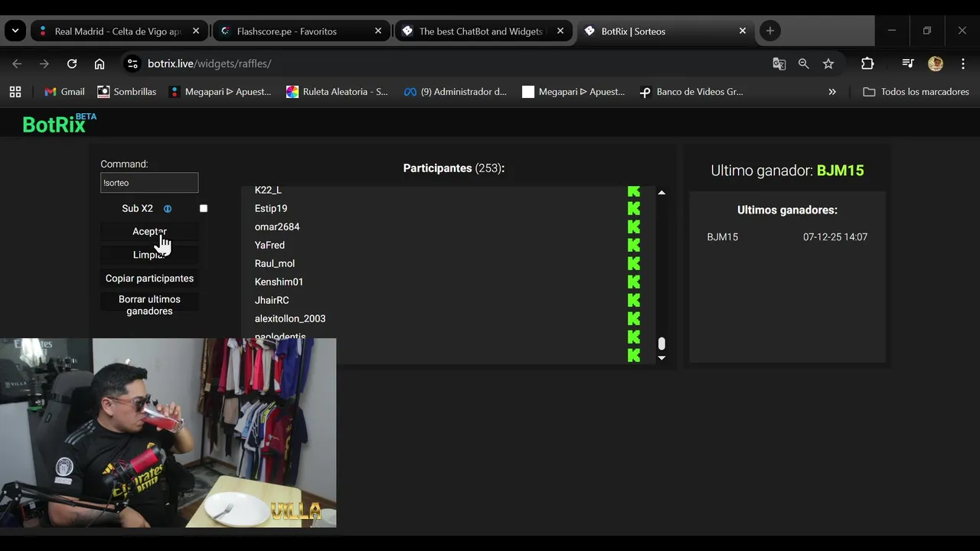This screenshot has height=551, width=980.
Task: Open site information icon in address bar
Action: 132,64
